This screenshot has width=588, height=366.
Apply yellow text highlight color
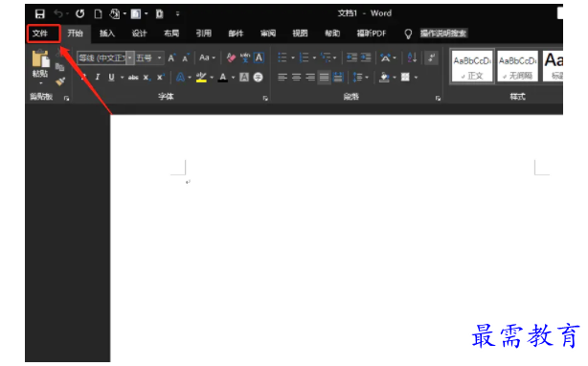tap(201, 78)
